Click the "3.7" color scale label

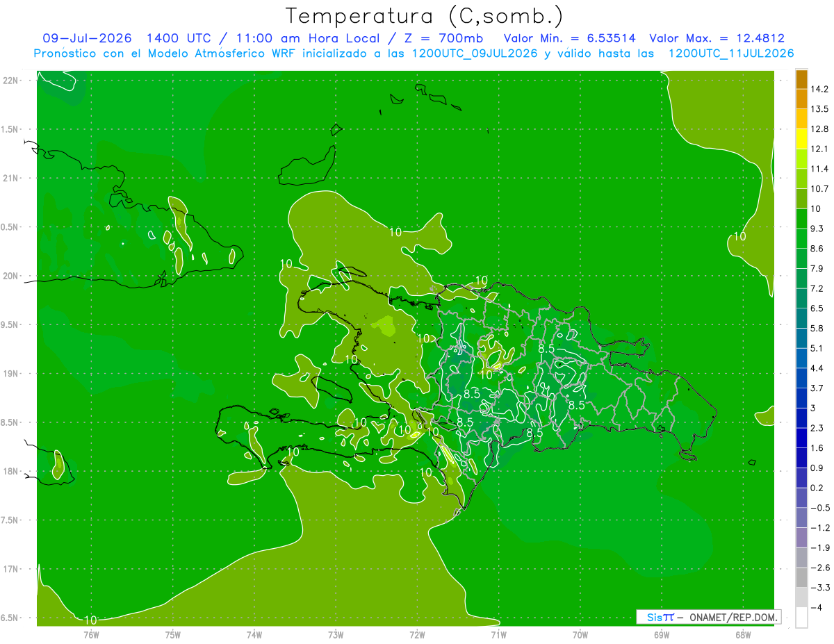point(817,388)
